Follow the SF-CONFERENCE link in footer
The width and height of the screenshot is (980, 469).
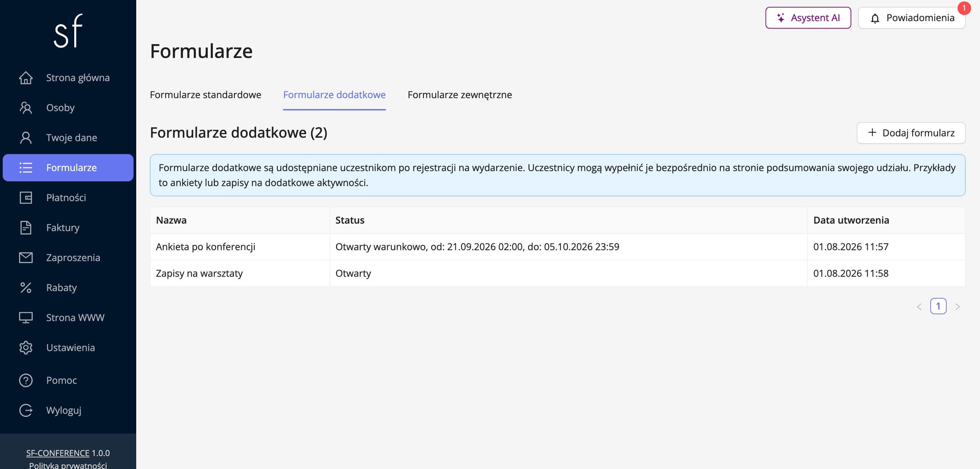pyautogui.click(x=58, y=453)
